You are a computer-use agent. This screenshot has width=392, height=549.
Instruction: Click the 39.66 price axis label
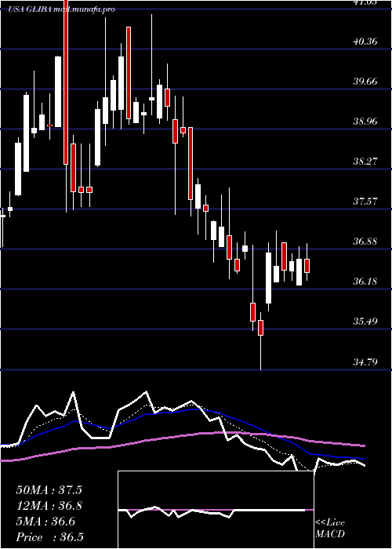(365, 82)
